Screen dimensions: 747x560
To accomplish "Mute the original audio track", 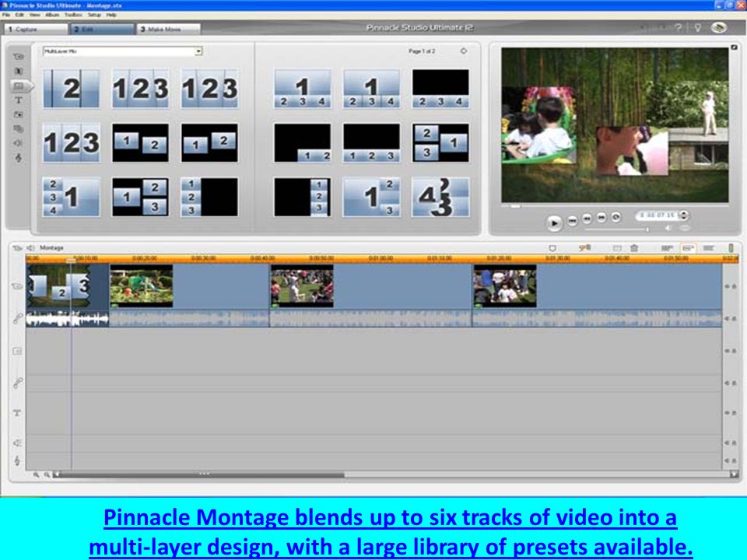I will click(x=727, y=319).
